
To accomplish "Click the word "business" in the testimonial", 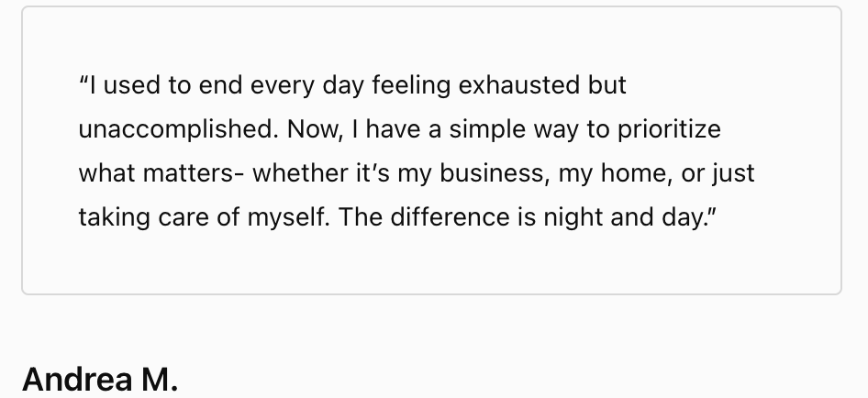I will click(492, 173).
